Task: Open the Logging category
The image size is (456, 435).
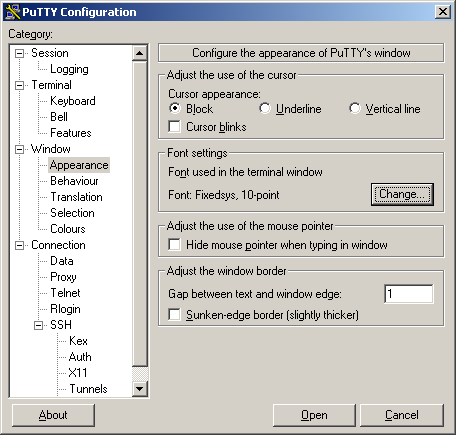Action: [69, 69]
